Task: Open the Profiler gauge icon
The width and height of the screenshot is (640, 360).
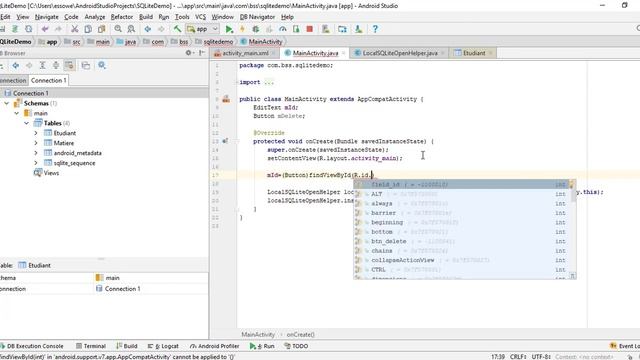Action: point(282,29)
